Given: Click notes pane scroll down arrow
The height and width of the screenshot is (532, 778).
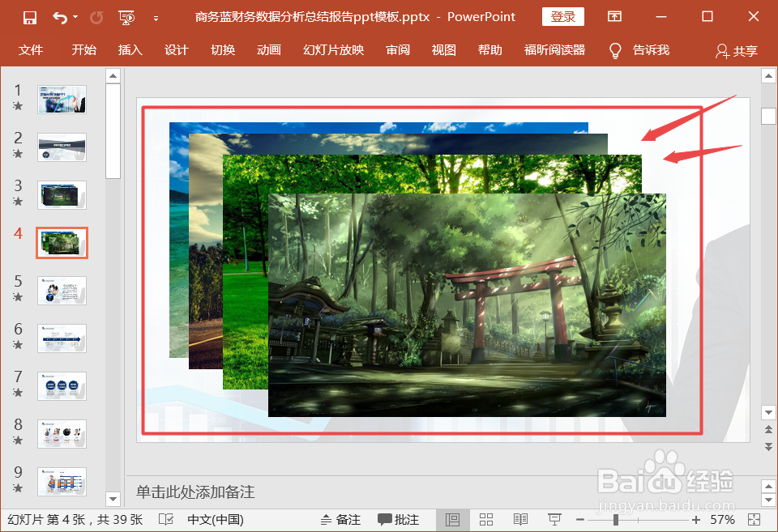Looking at the screenshot, I should click(768, 500).
